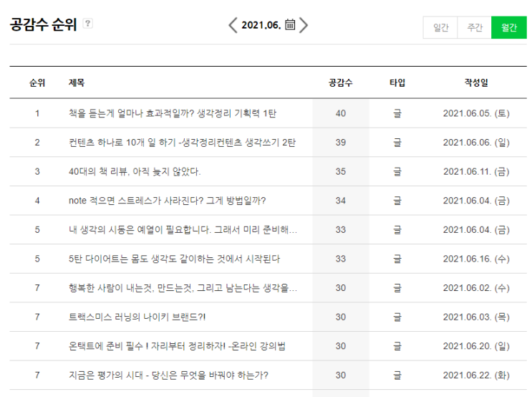The height and width of the screenshot is (397, 532).
Task: Click the 글 type cell in the 2021.06.22. row
Action: click(397, 376)
